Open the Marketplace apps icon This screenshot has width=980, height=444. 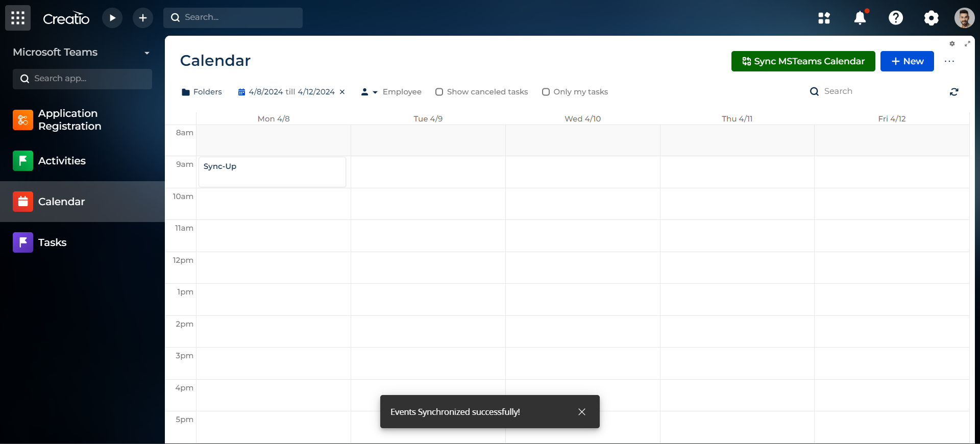pyautogui.click(x=824, y=18)
